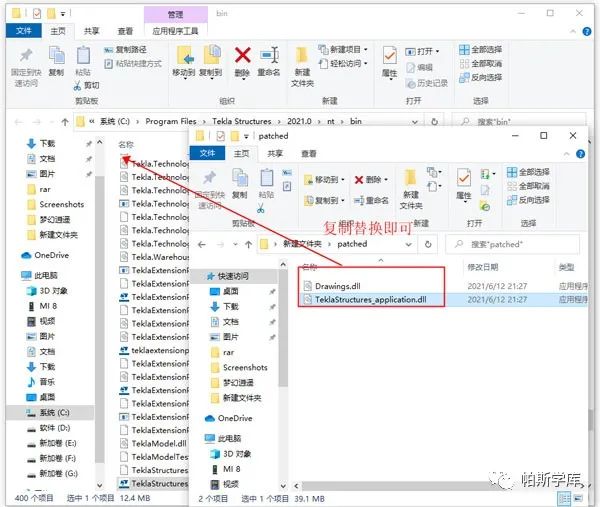The height and width of the screenshot is (507, 600).
Task: Go back in patched window navigation
Action: tap(202, 244)
